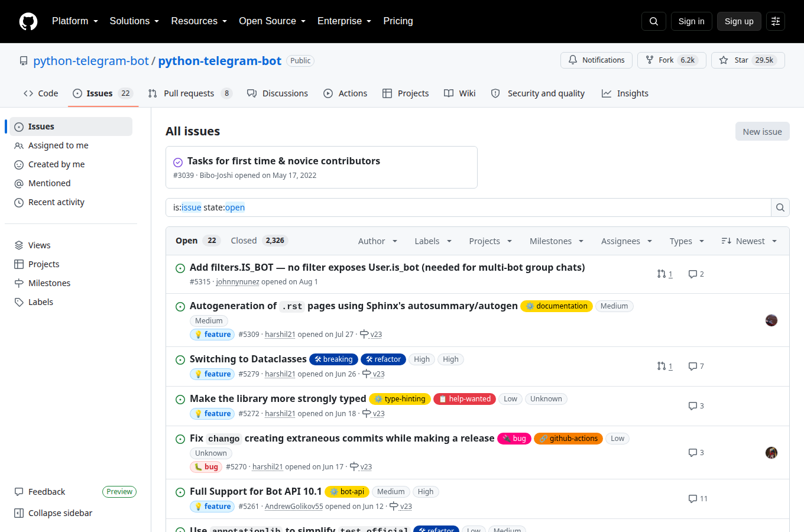The image size is (804, 532).
Task: Open the Pricing link
Action: point(398,21)
